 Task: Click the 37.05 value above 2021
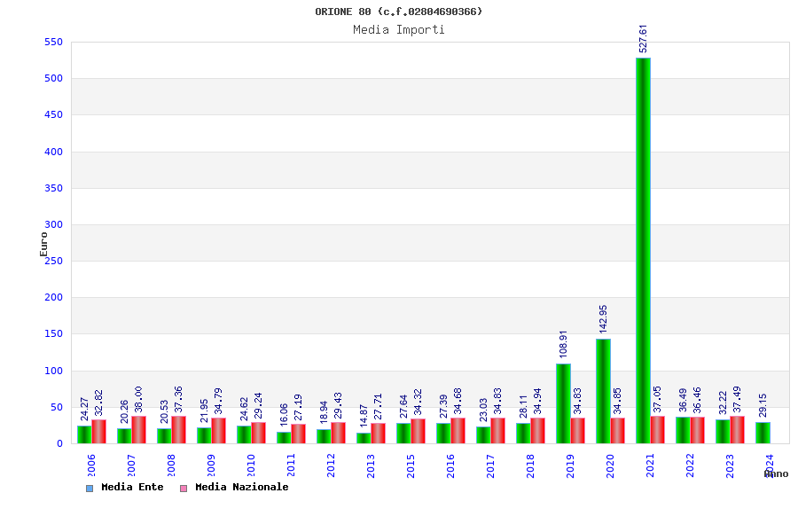pos(658,399)
